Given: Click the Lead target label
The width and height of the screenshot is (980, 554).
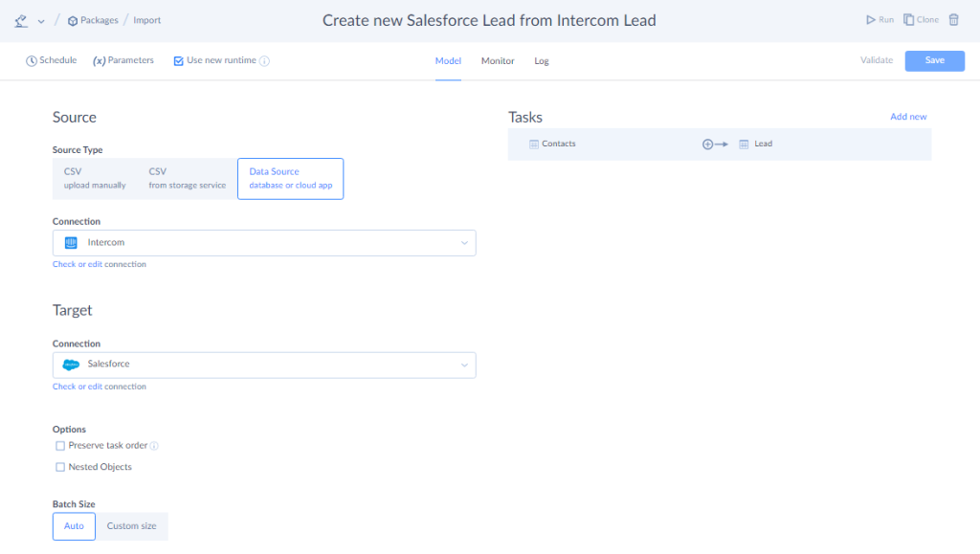Looking at the screenshot, I should coord(763,144).
